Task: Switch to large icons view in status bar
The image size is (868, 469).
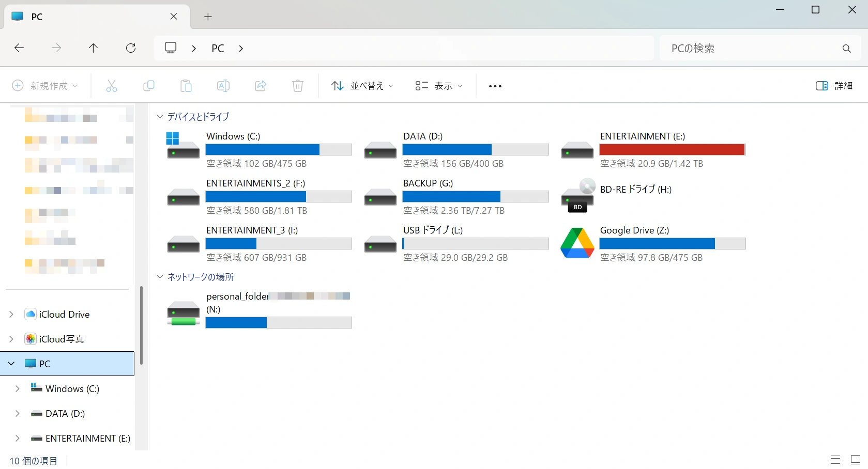Action: [x=856, y=460]
